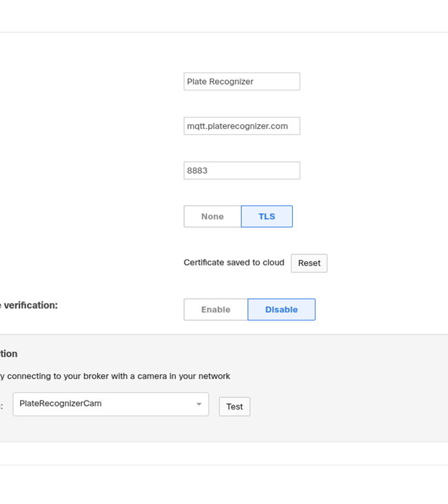Click the 'Certificate saved to cloud' text

click(234, 262)
